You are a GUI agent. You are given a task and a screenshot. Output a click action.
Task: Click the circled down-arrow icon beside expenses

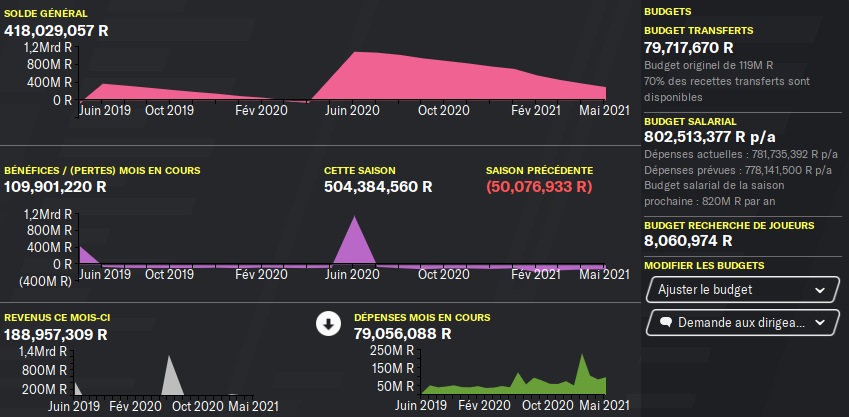pyautogui.click(x=328, y=323)
